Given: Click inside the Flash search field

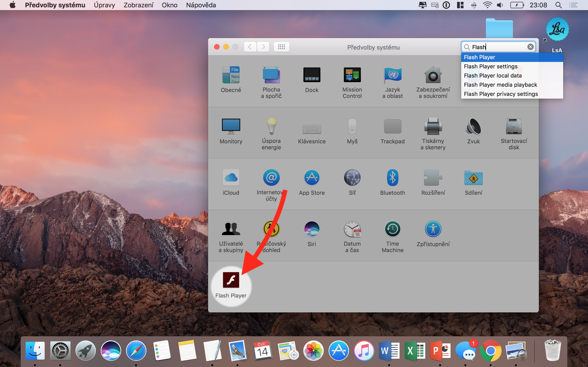Looking at the screenshot, I should [x=500, y=47].
